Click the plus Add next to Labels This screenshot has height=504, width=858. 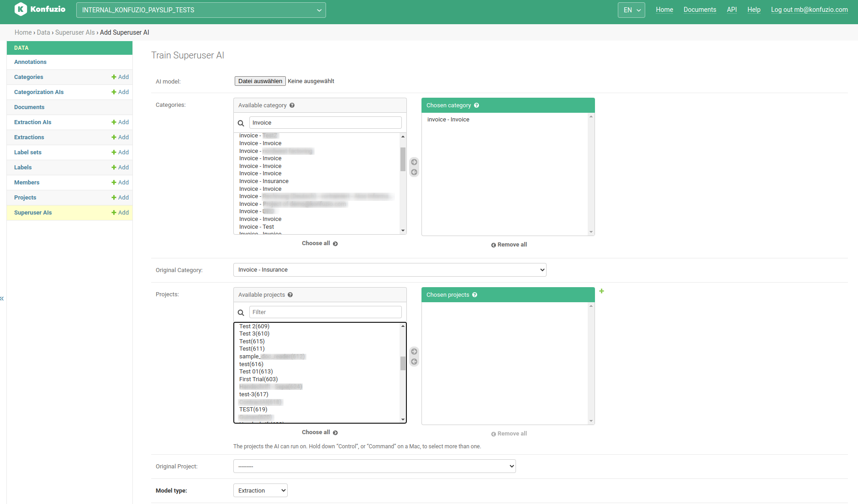pyautogui.click(x=120, y=168)
